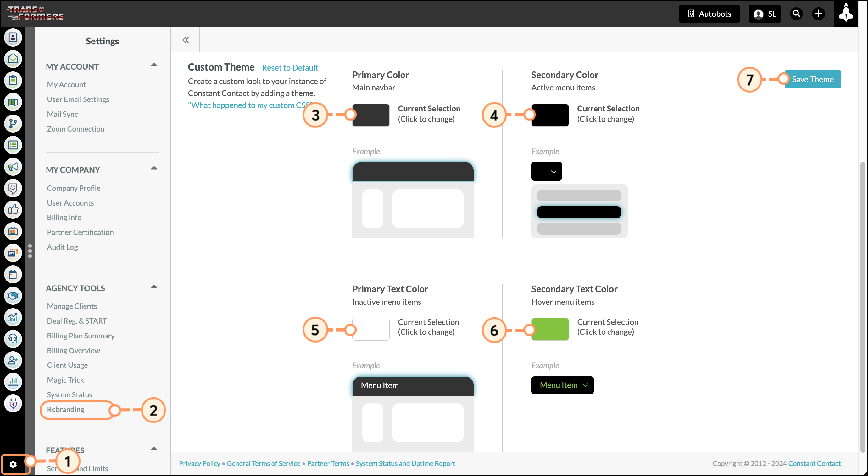Click the search magnifier in top bar
The width and height of the screenshot is (868, 476).
click(x=796, y=14)
